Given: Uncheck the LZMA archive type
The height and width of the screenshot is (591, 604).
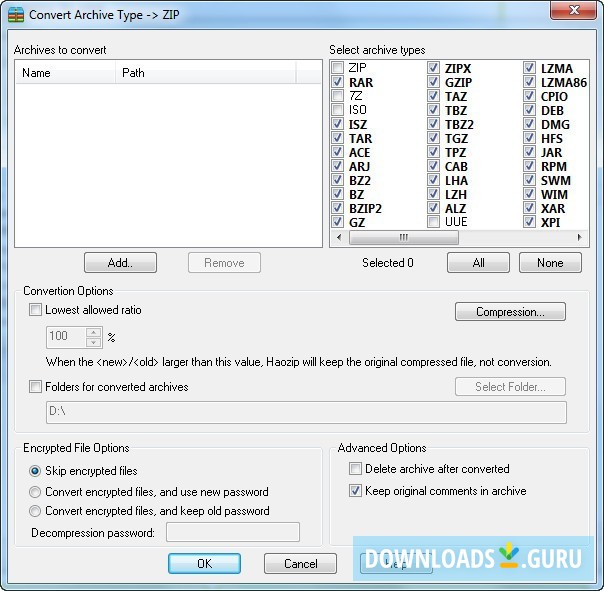Looking at the screenshot, I should coord(529,68).
